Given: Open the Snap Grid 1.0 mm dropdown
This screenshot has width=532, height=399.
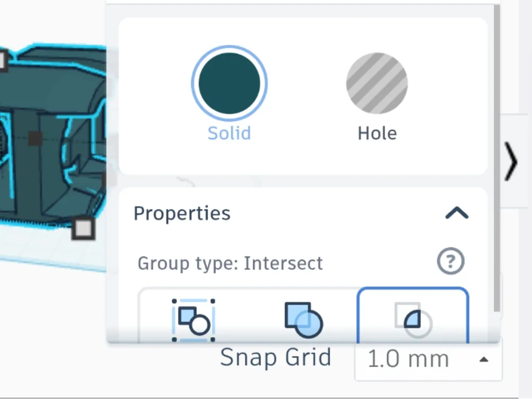Looking at the screenshot, I should [x=428, y=359].
